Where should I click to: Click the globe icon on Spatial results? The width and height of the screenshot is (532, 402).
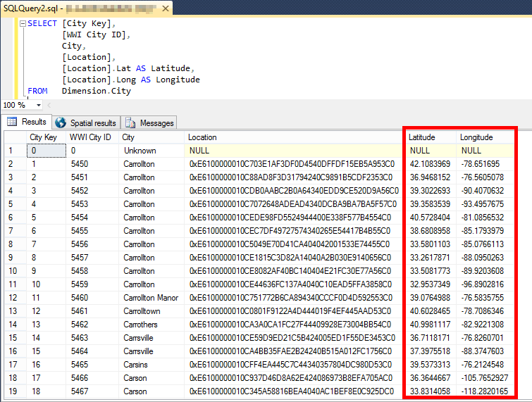point(61,123)
